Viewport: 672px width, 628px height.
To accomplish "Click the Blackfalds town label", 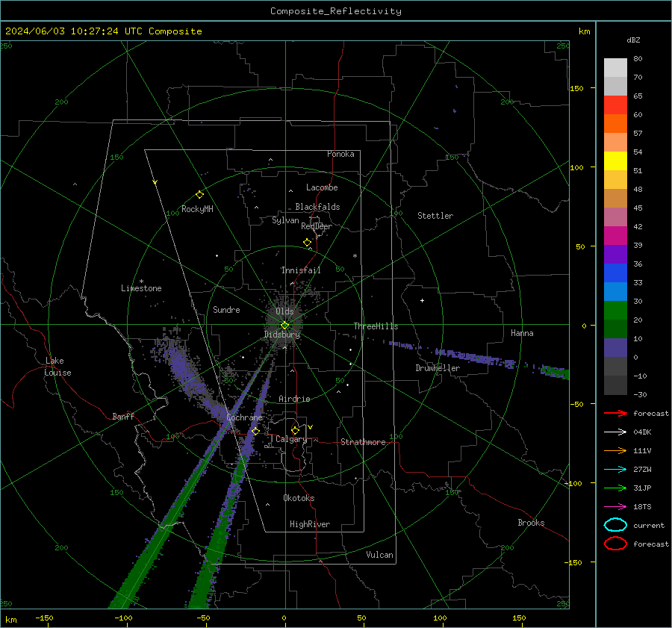I will point(317,207).
